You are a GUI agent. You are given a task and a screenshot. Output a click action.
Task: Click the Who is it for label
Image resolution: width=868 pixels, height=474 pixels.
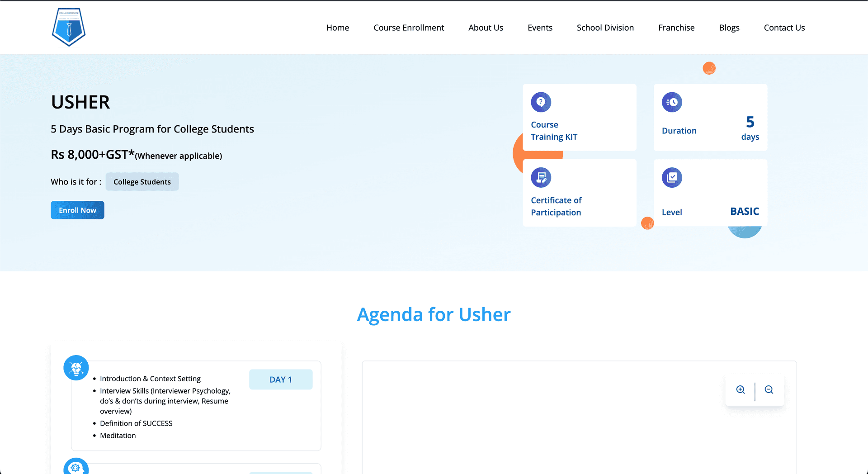coord(76,182)
